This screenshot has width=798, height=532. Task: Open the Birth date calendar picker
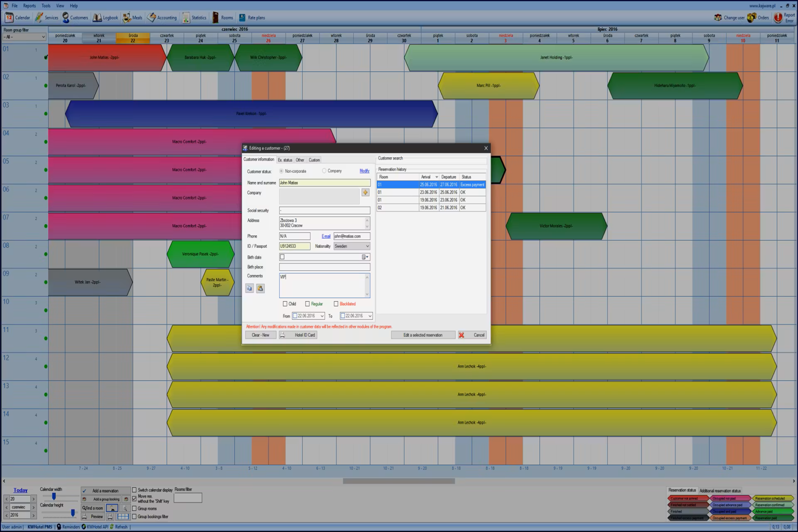click(365, 257)
